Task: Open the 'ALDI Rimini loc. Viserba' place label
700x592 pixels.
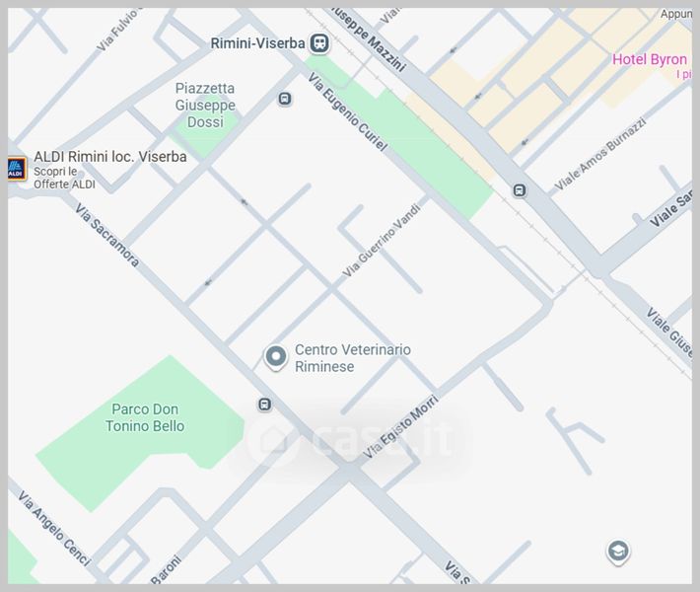Action: click(x=109, y=156)
